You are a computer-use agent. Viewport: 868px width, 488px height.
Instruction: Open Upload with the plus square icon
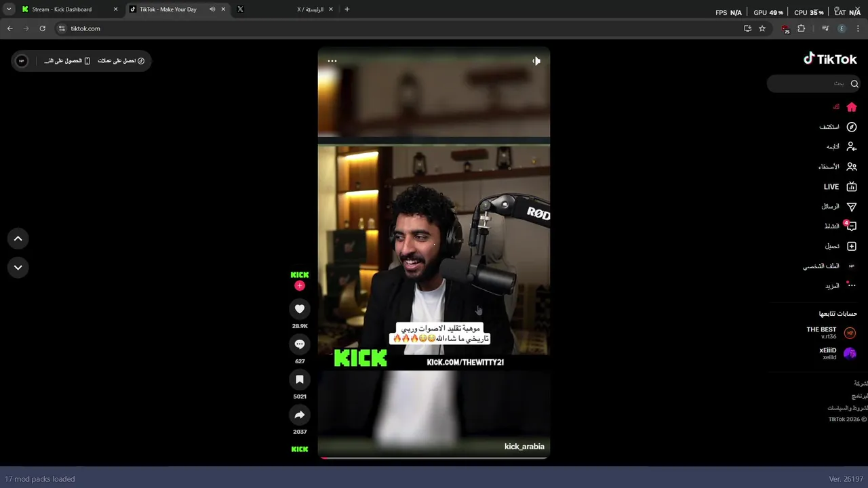pos(852,246)
